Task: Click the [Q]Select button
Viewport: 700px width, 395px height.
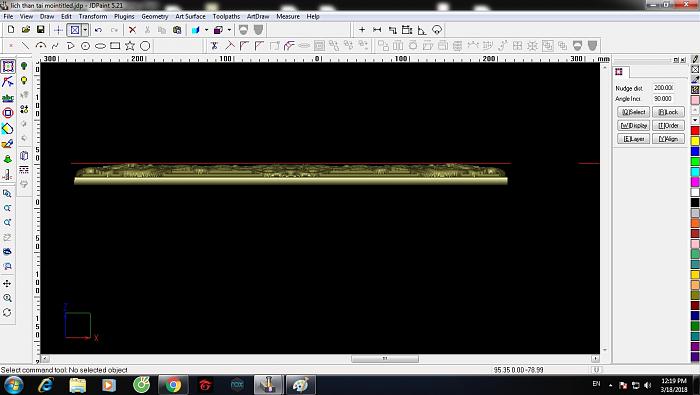Action: 633,112
